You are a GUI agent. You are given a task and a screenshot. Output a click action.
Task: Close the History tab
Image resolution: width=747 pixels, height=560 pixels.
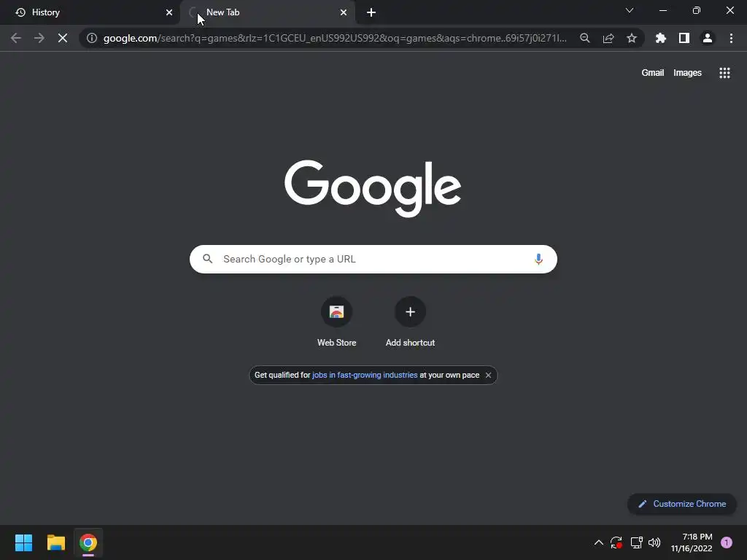click(169, 12)
